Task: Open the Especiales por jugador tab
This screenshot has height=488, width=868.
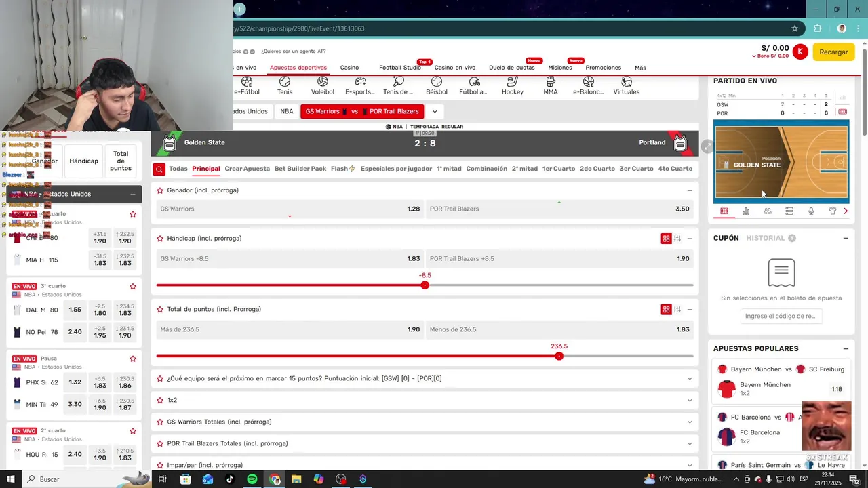Action: [x=396, y=169]
